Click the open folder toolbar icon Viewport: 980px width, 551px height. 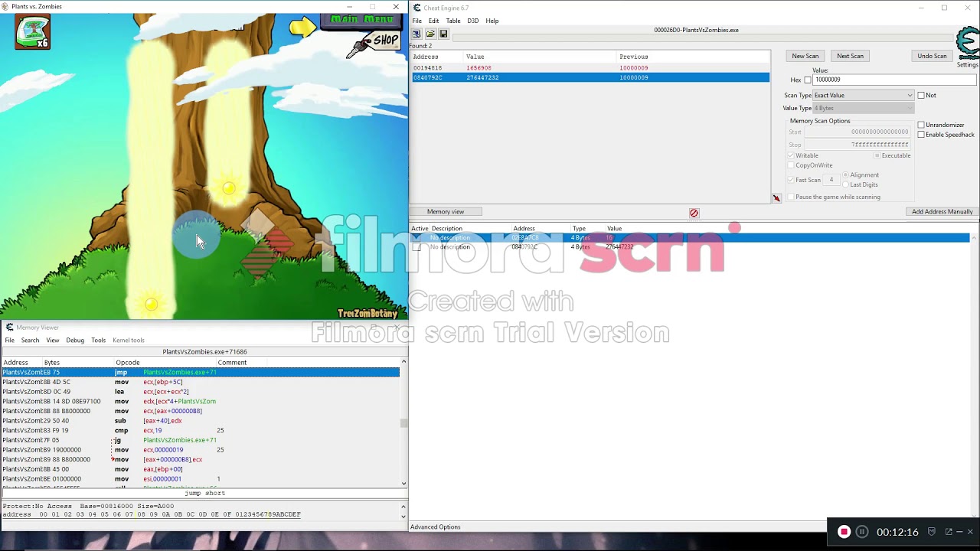tap(430, 34)
